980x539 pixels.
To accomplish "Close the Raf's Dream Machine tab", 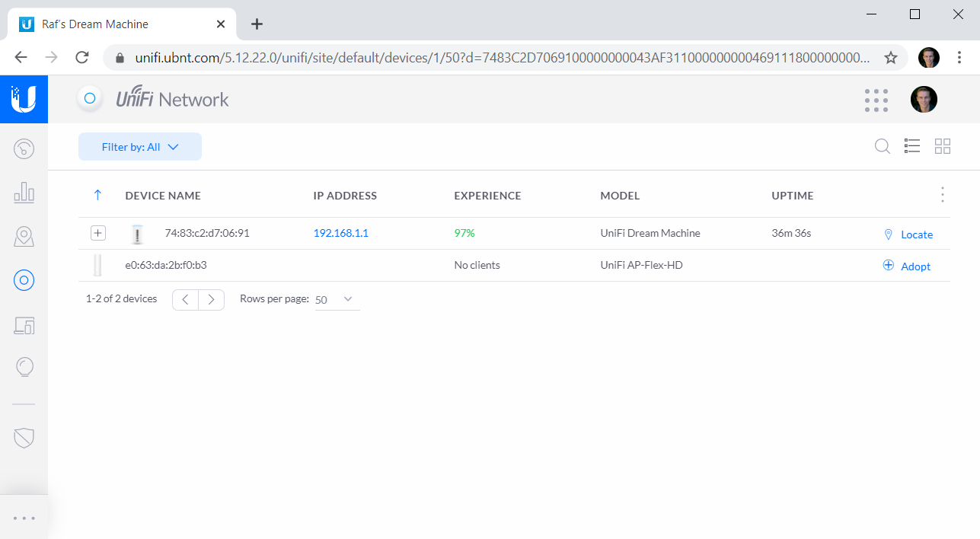I will [221, 24].
